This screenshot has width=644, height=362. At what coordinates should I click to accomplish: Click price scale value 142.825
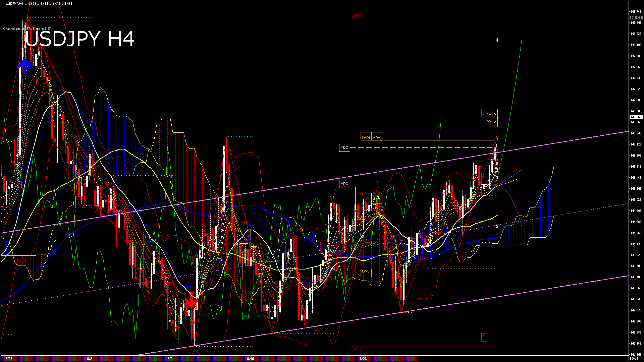tap(636, 310)
